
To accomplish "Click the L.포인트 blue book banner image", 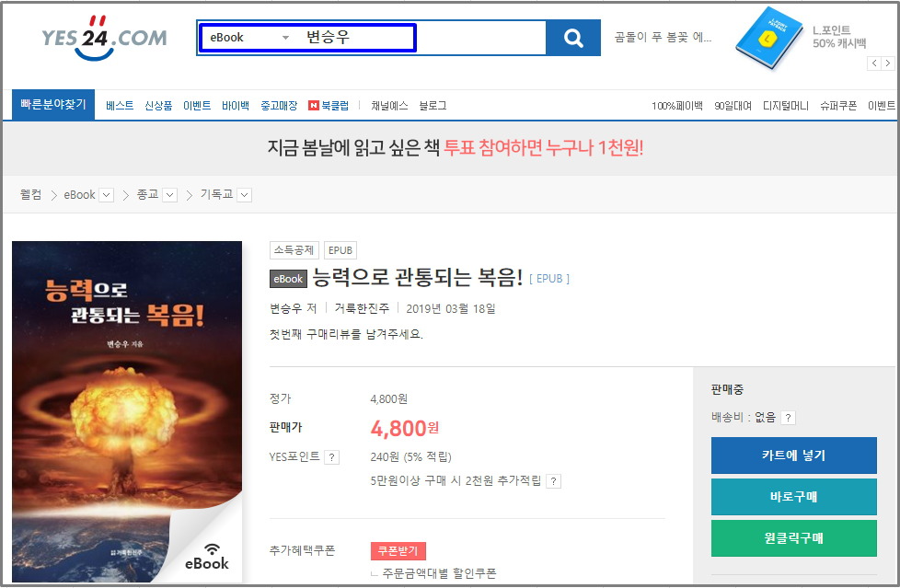I will coord(768,38).
